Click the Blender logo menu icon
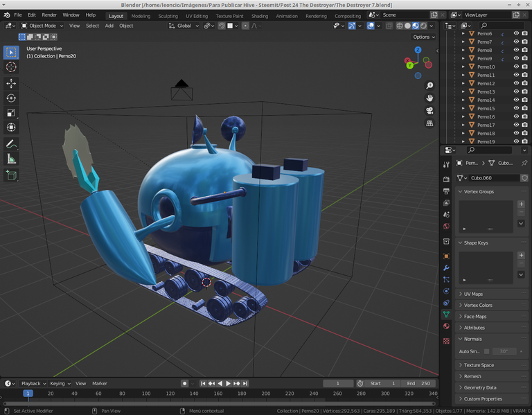The width and height of the screenshot is (532, 415). pyautogui.click(x=7, y=15)
